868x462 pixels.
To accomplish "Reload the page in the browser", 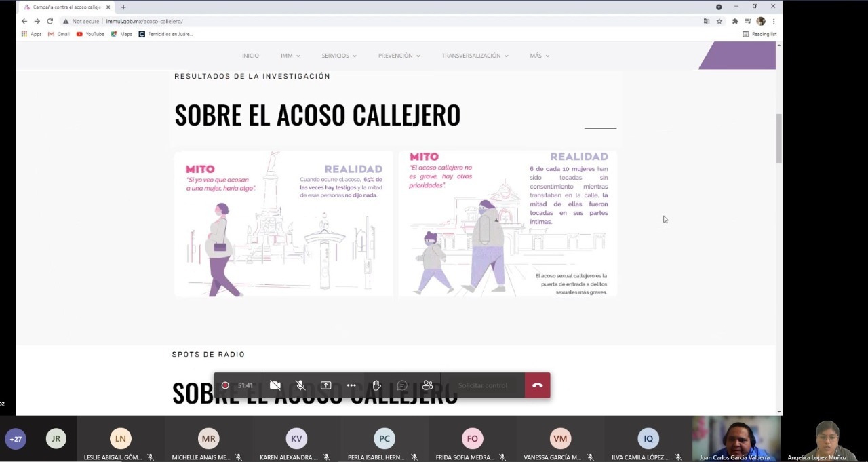I will pos(50,21).
